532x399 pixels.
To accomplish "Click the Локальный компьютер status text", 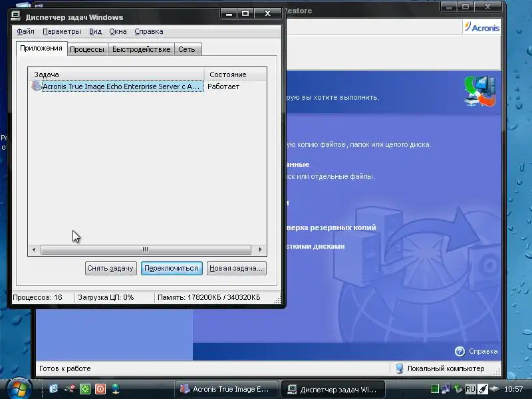I will (x=446, y=369).
